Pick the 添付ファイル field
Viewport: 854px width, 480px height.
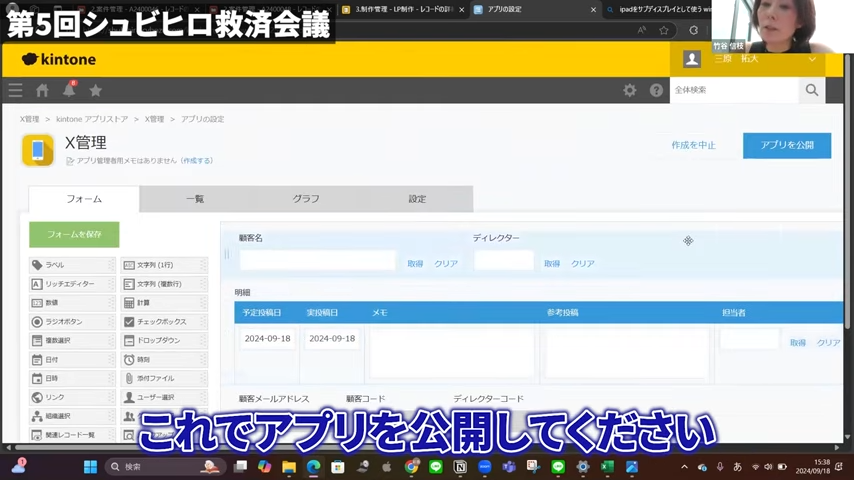point(164,378)
